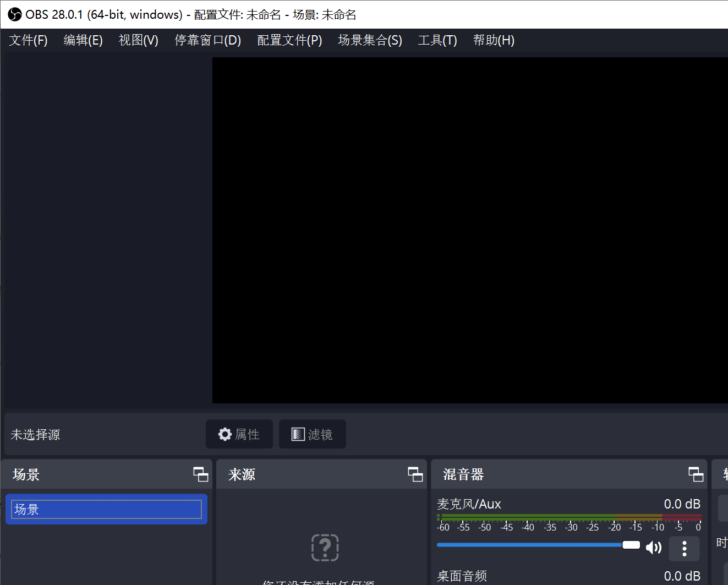The image size is (728, 585).
Task: Open audio settings via the vertical dots icon
Action: pyautogui.click(x=684, y=549)
